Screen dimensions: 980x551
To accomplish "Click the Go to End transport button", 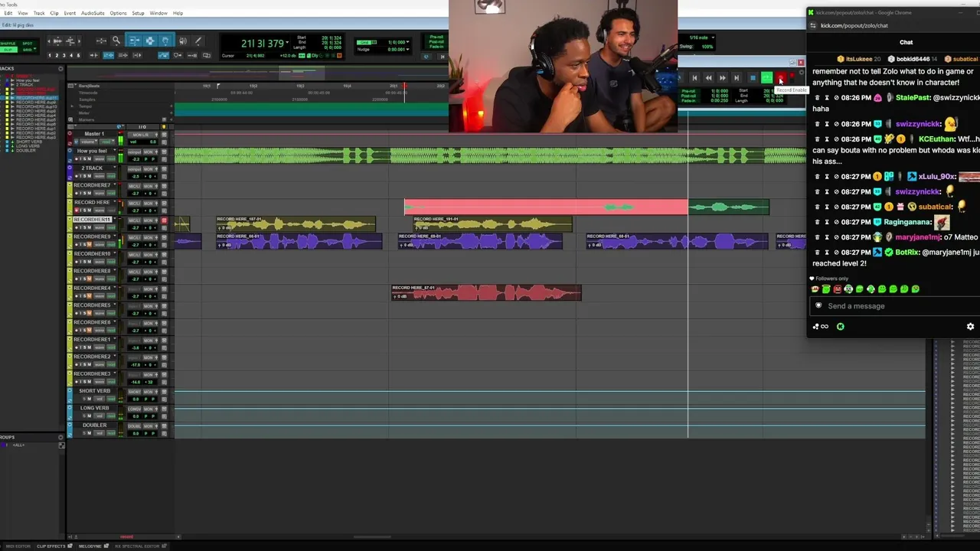I will 737,78.
